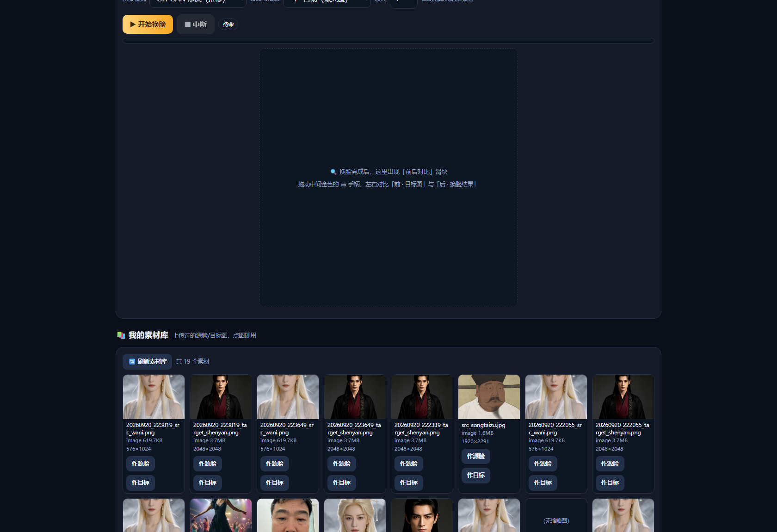Use 20260920_223819_src_wani.png as source face
The image size is (777, 532).
tap(141, 464)
